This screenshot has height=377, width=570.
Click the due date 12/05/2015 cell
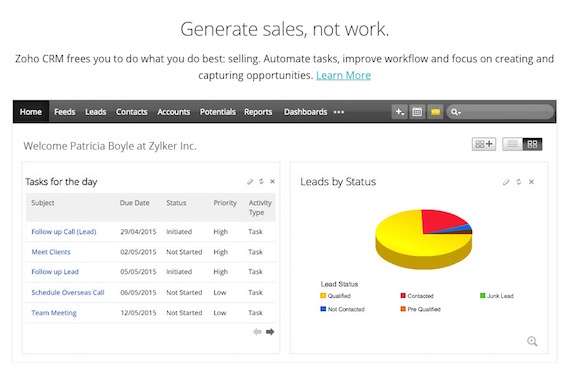(138, 313)
